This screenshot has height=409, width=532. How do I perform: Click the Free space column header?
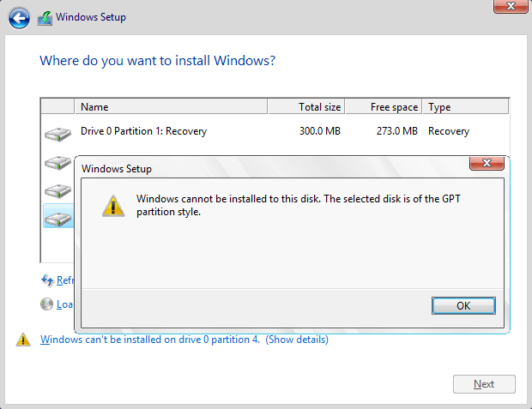pyautogui.click(x=384, y=107)
